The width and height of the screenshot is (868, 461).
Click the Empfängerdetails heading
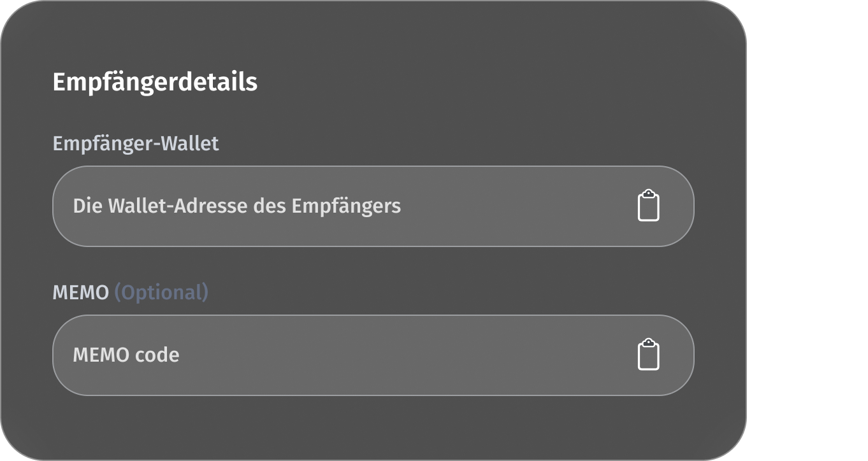click(x=155, y=82)
